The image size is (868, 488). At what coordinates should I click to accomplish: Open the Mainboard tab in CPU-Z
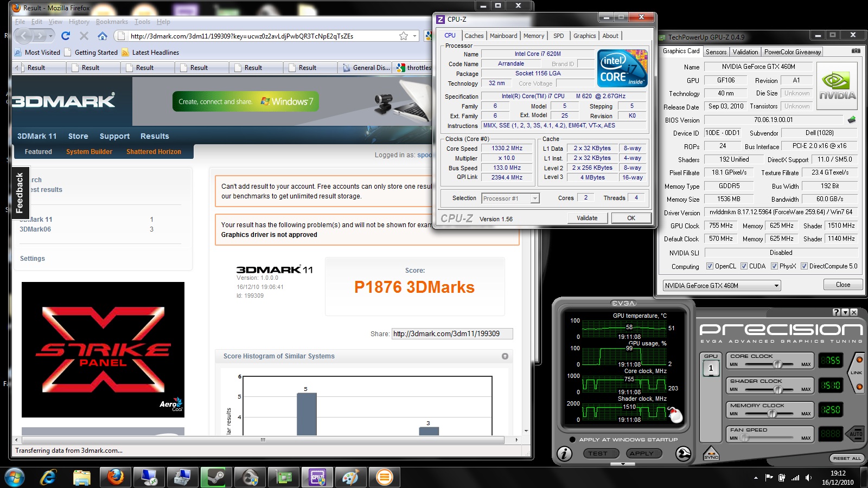click(x=503, y=36)
